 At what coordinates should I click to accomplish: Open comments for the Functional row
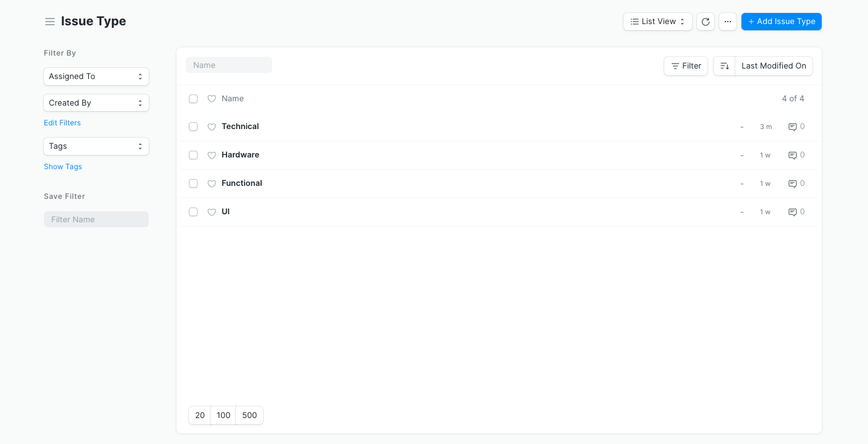tap(793, 183)
